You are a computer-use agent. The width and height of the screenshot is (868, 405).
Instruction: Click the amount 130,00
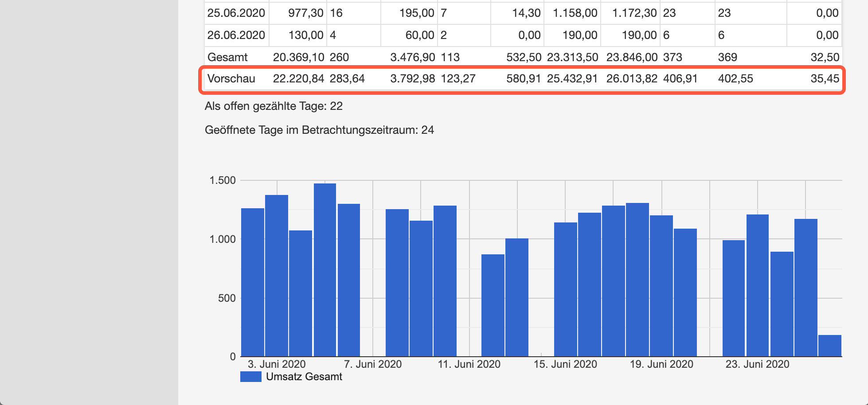click(305, 35)
